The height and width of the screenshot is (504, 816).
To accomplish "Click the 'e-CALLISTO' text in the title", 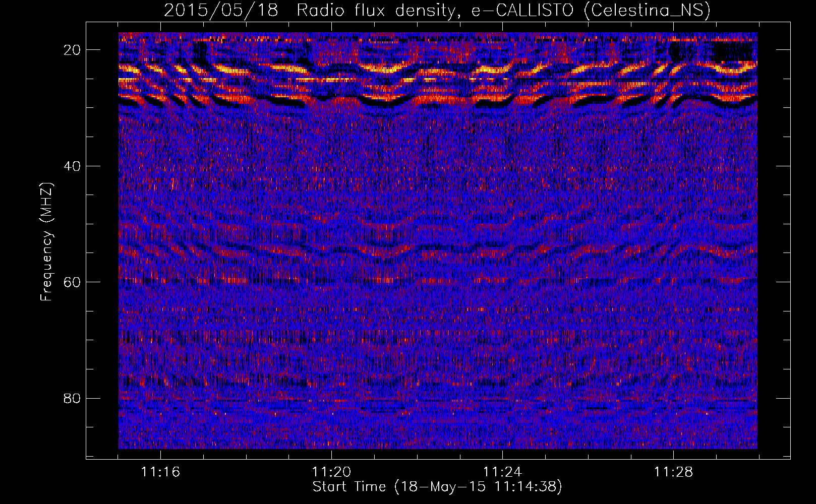I will pyautogui.click(x=522, y=11).
